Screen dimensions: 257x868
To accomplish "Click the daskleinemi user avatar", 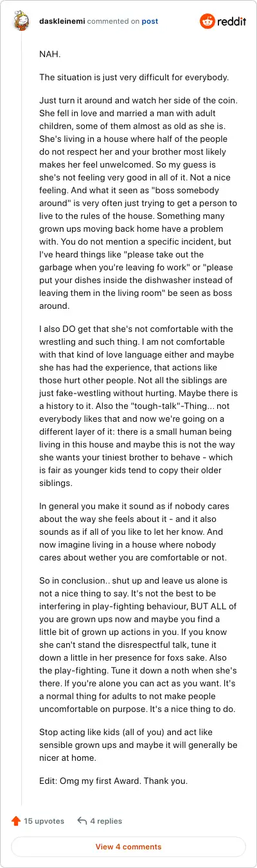I will (21, 21).
